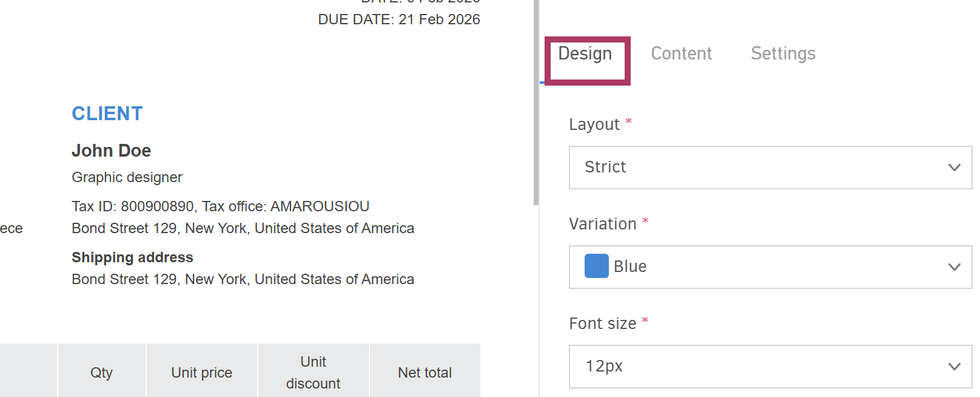The width and height of the screenshot is (980, 397).
Task: Switch to the Design tab
Action: [585, 54]
